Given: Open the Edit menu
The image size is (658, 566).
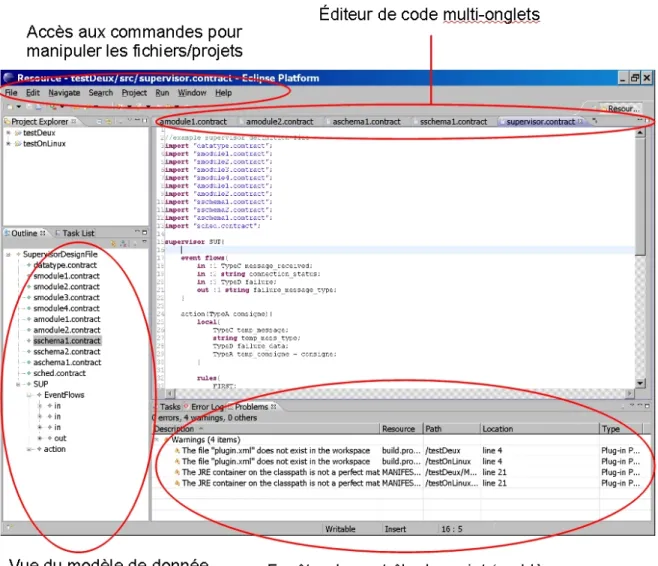Looking at the screenshot, I should click(33, 93).
